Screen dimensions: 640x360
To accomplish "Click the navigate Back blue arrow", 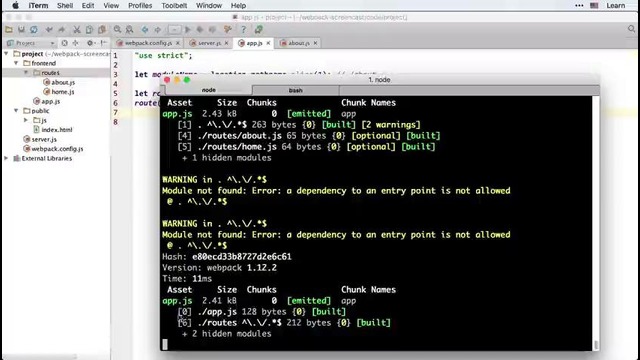I will (145, 29).
